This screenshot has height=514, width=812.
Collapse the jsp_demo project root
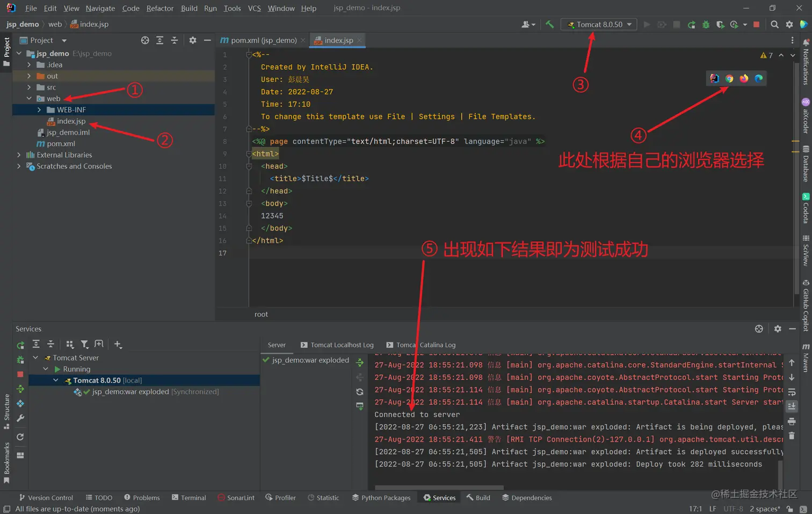point(19,54)
